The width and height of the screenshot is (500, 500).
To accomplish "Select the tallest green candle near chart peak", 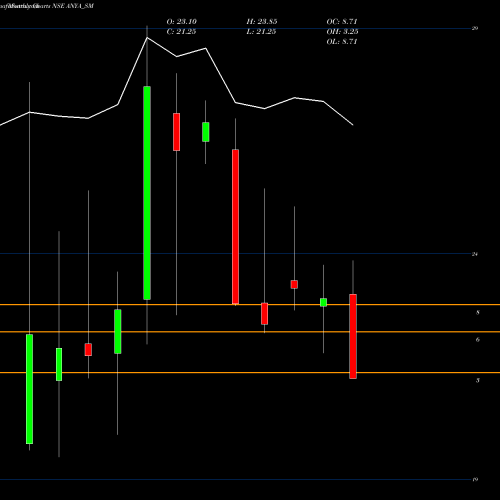I will 147,193.
